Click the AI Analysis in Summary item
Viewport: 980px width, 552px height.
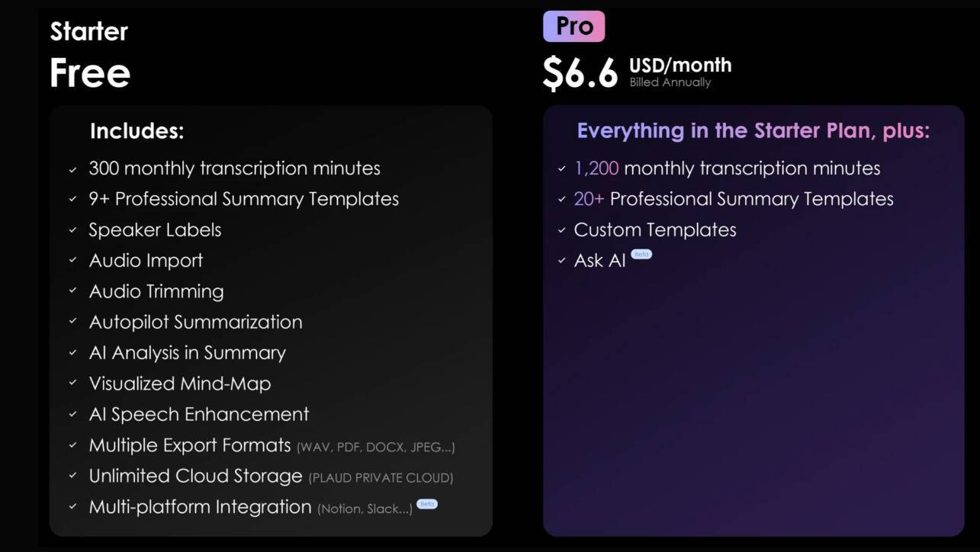(x=187, y=353)
